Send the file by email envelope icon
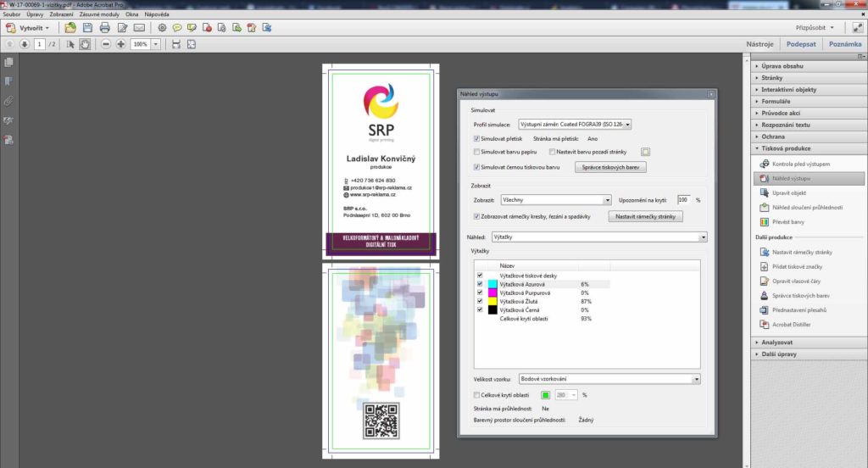Viewport: 868px width, 468px height. pos(140,28)
